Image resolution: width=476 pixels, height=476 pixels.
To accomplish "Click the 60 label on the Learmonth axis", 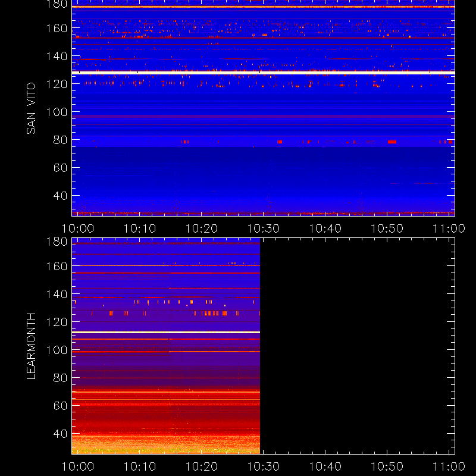I will coord(60,406).
